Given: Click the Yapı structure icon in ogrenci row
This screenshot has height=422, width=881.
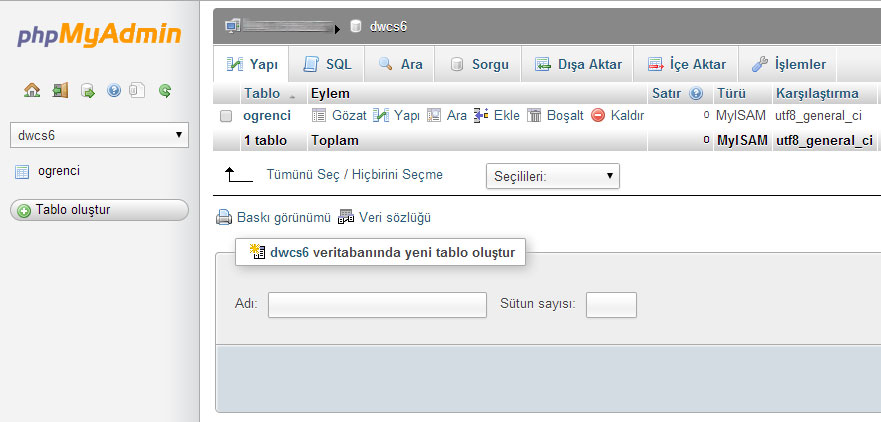Looking at the screenshot, I should (x=382, y=116).
